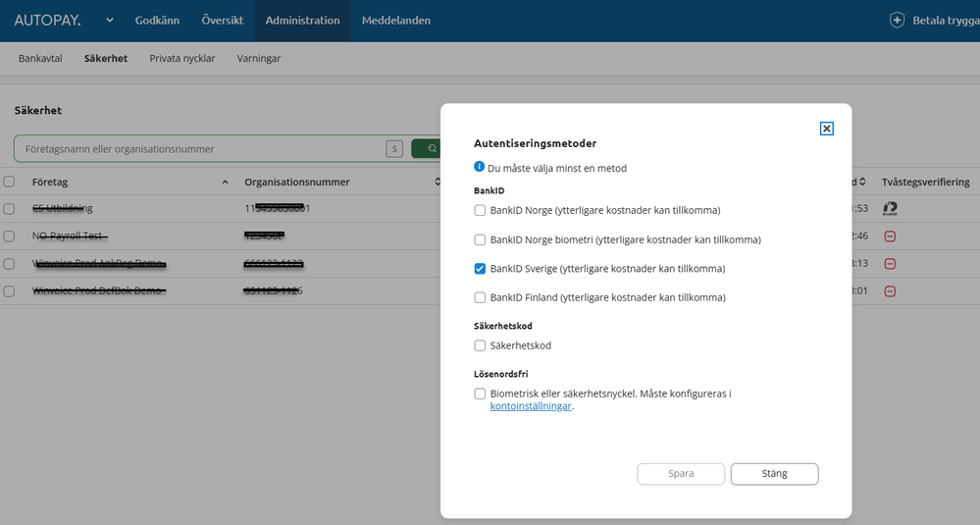Click the Stäng button
Viewport: 980px width, 525px height.
(x=774, y=474)
